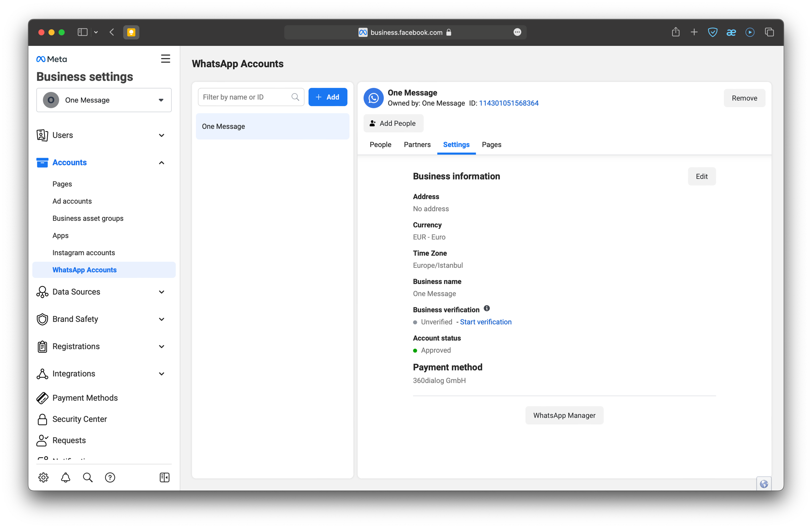
Task: Open Instagram accounts in the sidebar
Action: (x=84, y=253)
